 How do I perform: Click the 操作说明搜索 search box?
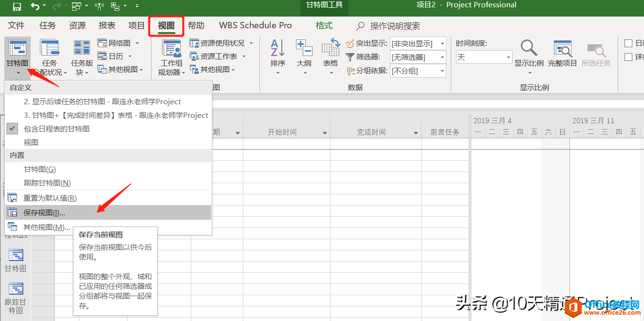coord(395,26)
